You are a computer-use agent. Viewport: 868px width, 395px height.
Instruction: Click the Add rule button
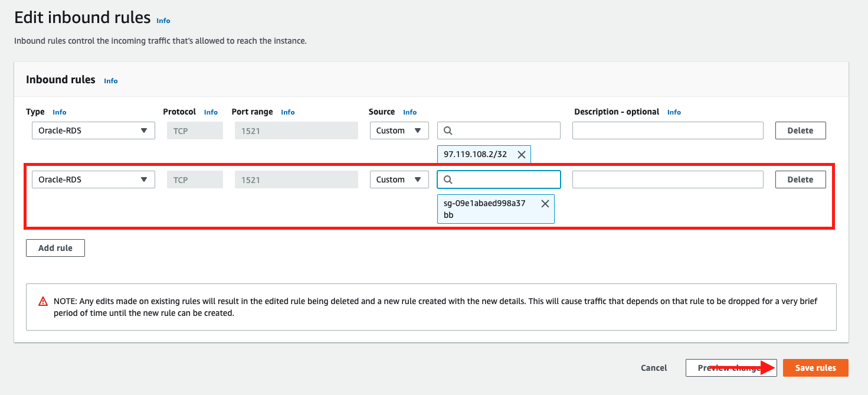click(x=55, y=248)
